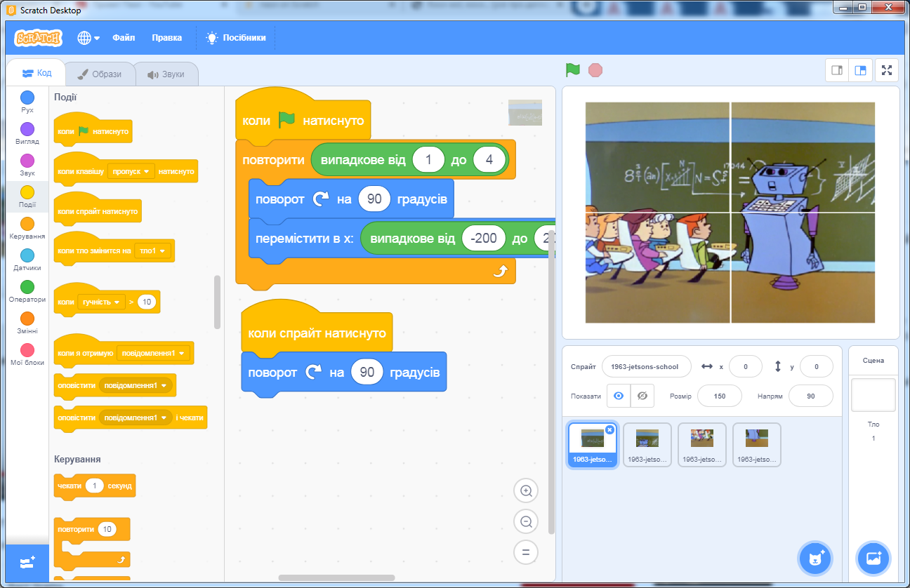Select the Змінні category
910x588 pixels.
[x=27, y=323]
